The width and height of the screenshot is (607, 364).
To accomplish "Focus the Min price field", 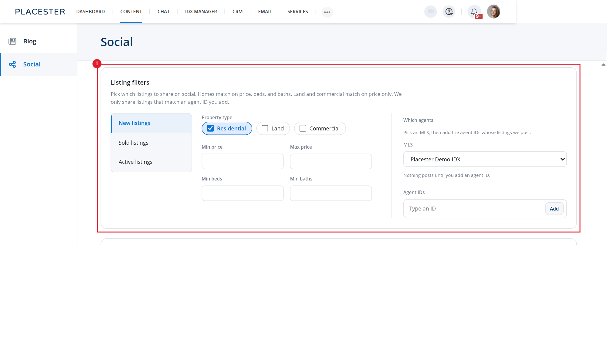I will (x=242, y=161).
